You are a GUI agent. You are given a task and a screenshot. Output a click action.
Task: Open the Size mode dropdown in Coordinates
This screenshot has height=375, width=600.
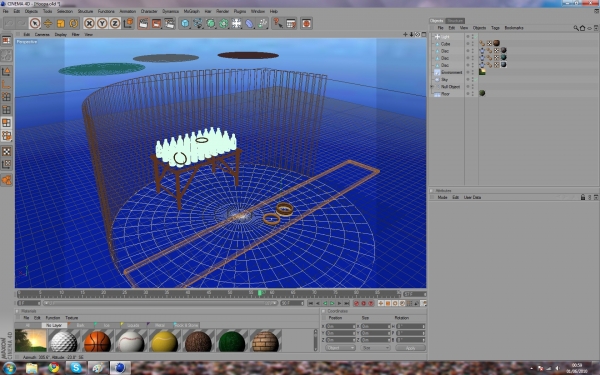click(375, 348)
